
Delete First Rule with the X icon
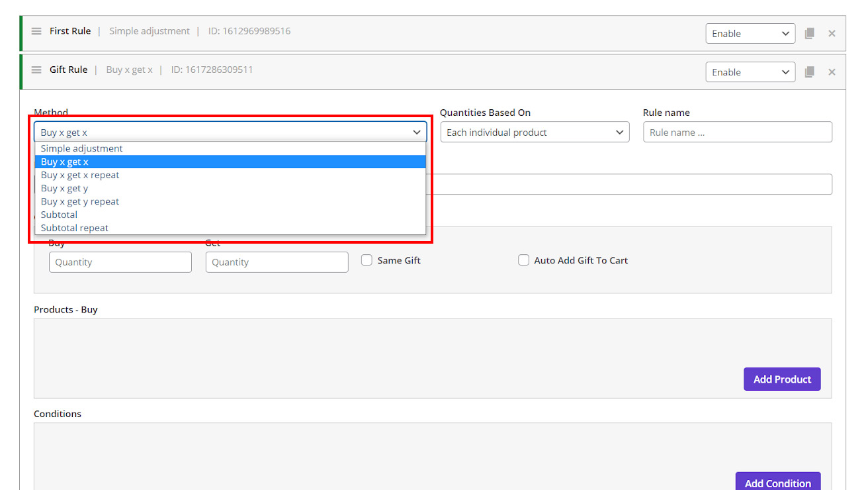(x=832, y=34)
